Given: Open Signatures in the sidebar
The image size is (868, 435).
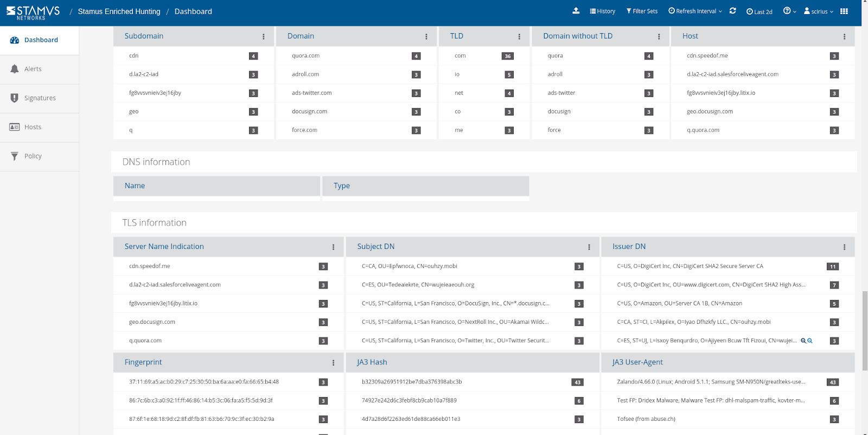Looking at the screenshot, I should [x=40, y=98].
